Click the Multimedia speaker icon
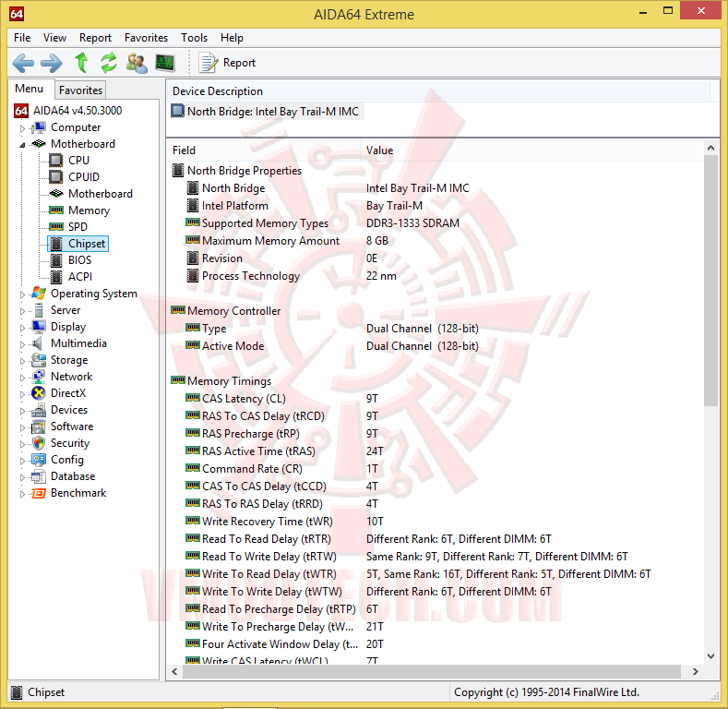728x709 pixels. tap(38, 343)
